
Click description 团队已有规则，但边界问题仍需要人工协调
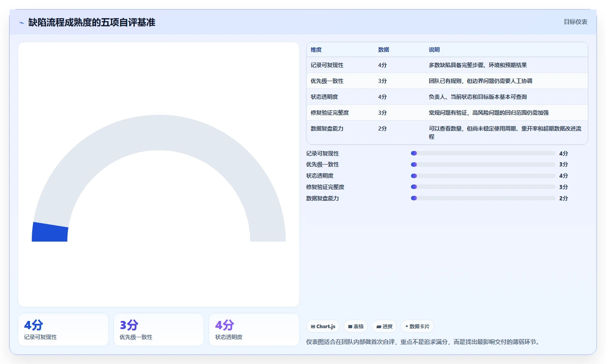[480, 81]
